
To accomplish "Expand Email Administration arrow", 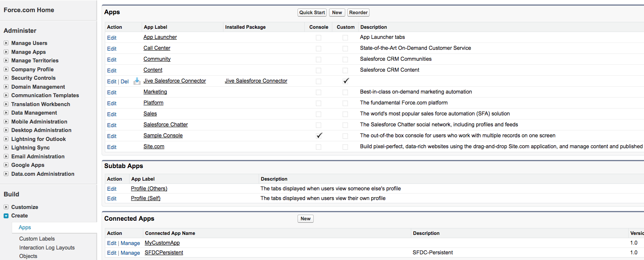I will (6, 156).
